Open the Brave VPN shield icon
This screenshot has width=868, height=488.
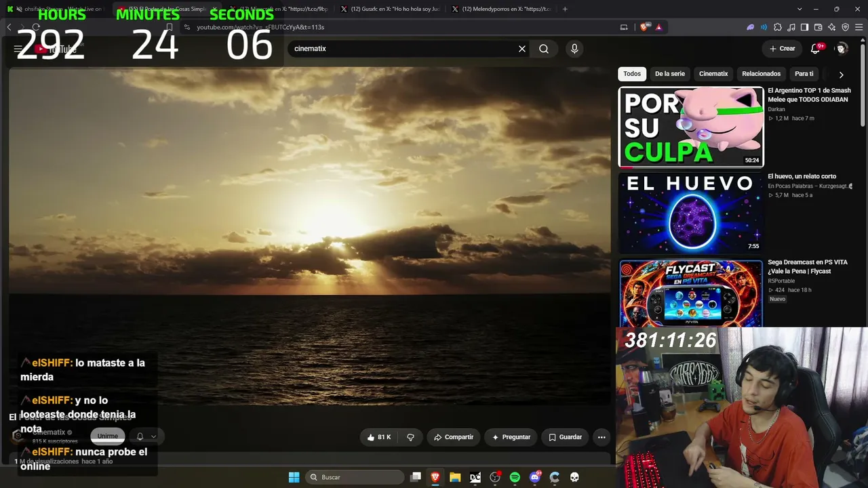(846, 27)
